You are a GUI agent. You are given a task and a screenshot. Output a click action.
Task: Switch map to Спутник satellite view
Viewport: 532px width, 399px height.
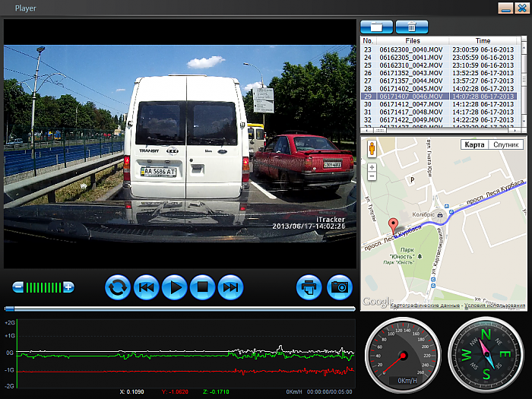pos(505,144)
